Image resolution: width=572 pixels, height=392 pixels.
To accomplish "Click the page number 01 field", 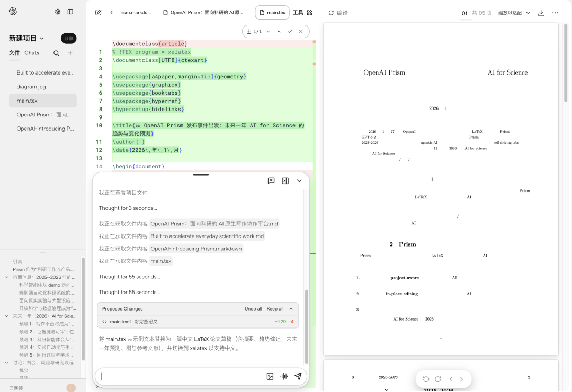I will (x=464, y=13).
